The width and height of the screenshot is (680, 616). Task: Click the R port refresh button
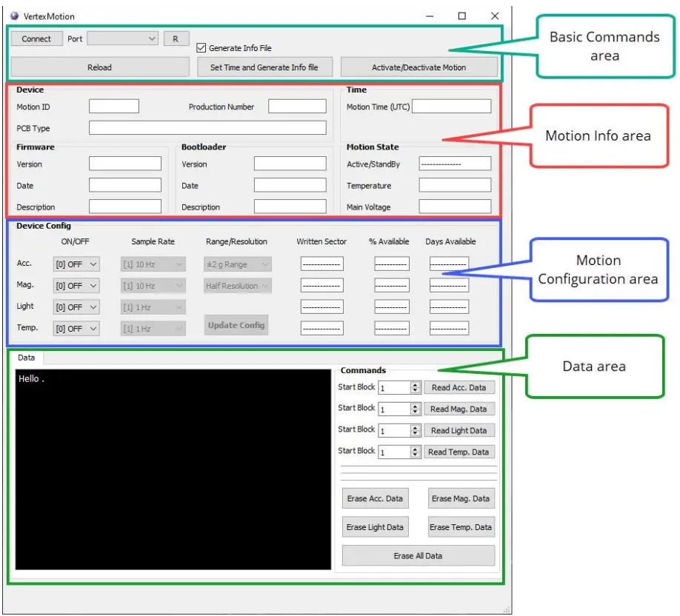pos(176,38)
